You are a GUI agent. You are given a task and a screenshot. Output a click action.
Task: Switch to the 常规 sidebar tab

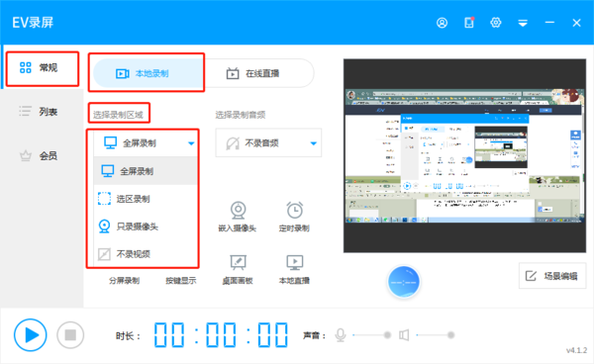43,68
